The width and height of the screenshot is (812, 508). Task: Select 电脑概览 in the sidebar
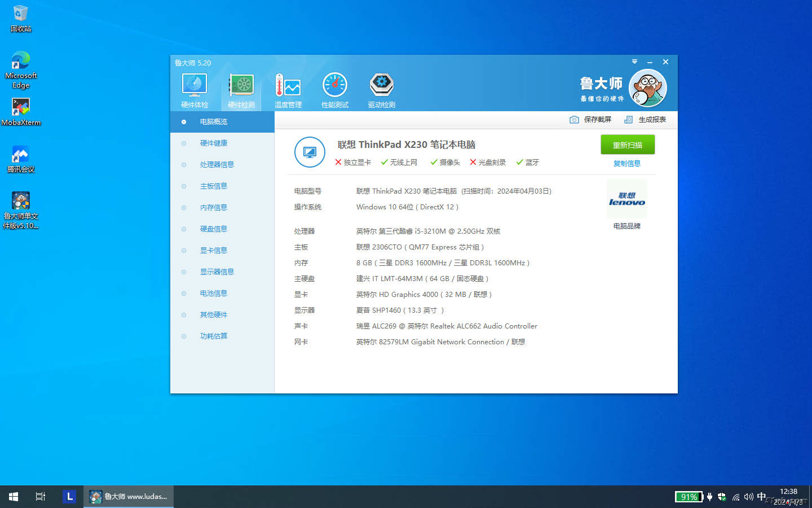[x=214, y=122]
